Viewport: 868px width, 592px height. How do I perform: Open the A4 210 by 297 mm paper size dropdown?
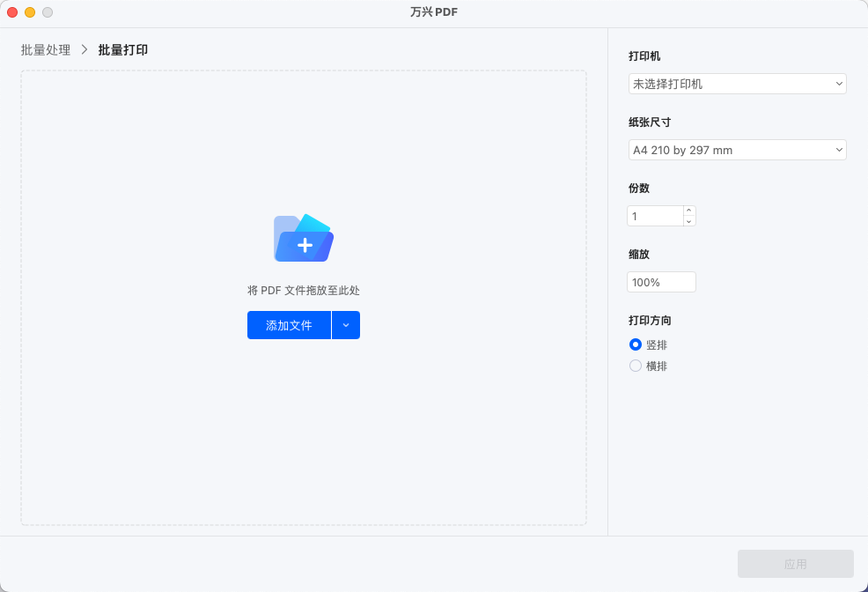[737, 150]
